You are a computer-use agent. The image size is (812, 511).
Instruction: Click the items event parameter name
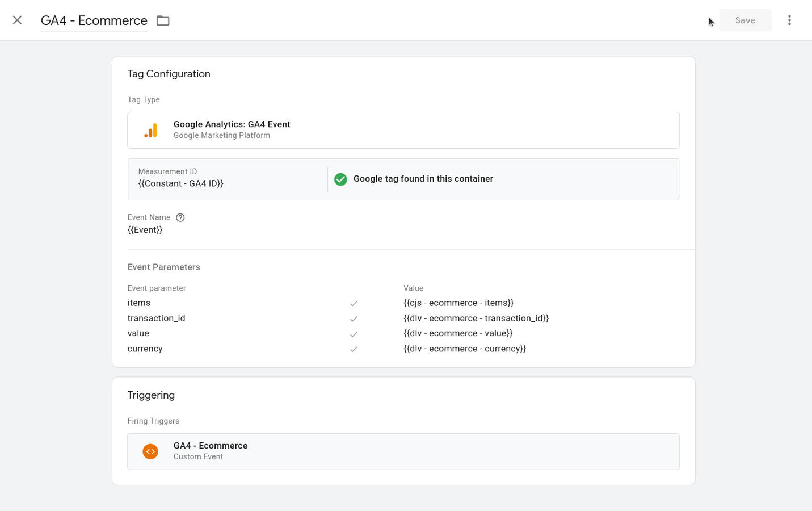(139, 303)
